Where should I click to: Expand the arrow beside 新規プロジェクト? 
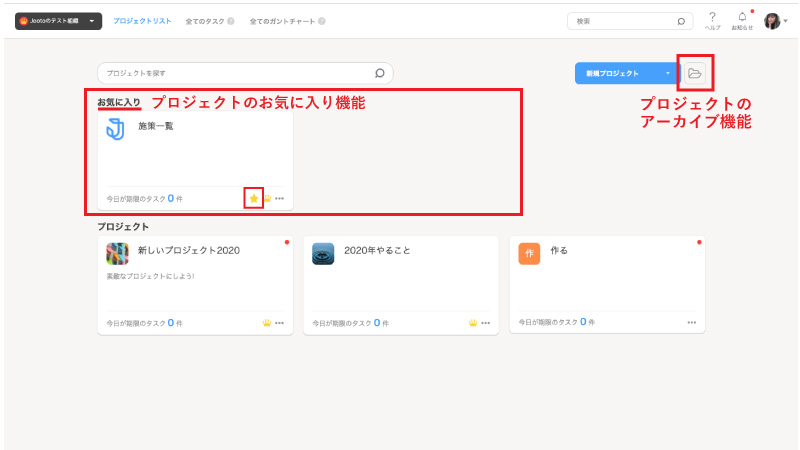click(x=667, y=73)
